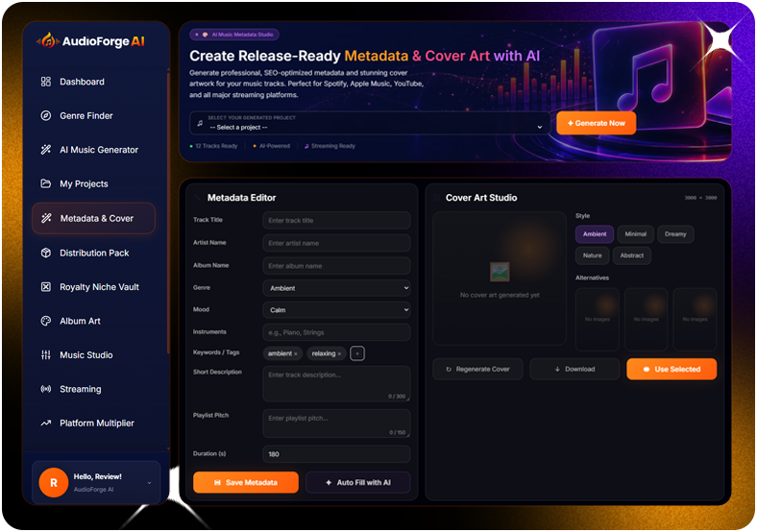
Task: Select the Ambient cover style
Action: (x=595, y=234)
